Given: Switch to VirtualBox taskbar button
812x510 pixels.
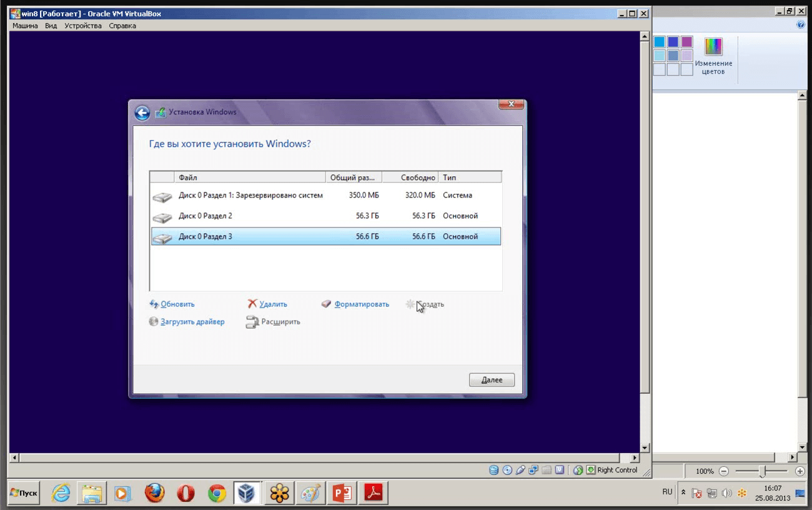Looking at the screenshot, I should pyautogui.click(x=248, y=493).
